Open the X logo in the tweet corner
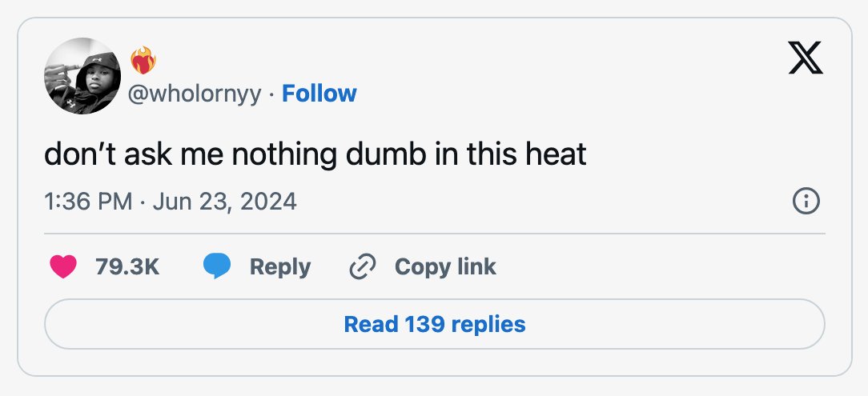The height and width of the screenshot is (396, 868). (806, 58)
